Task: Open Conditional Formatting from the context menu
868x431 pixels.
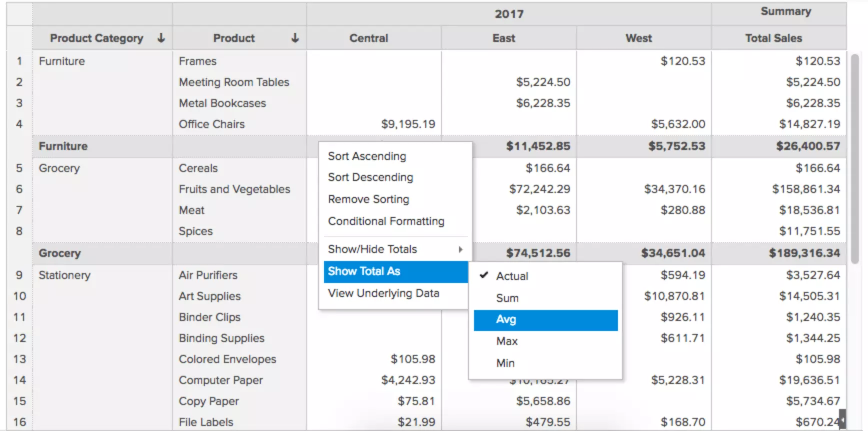Action: point(385,221)
